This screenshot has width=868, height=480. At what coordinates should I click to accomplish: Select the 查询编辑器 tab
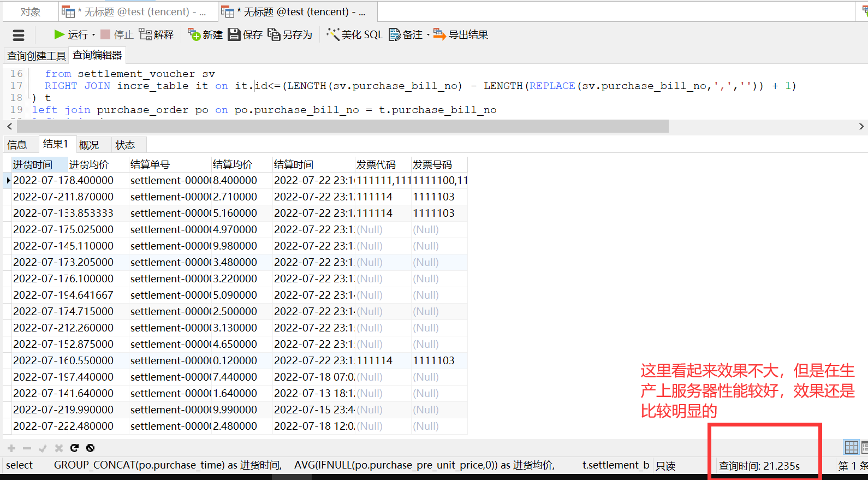(97, 55)
